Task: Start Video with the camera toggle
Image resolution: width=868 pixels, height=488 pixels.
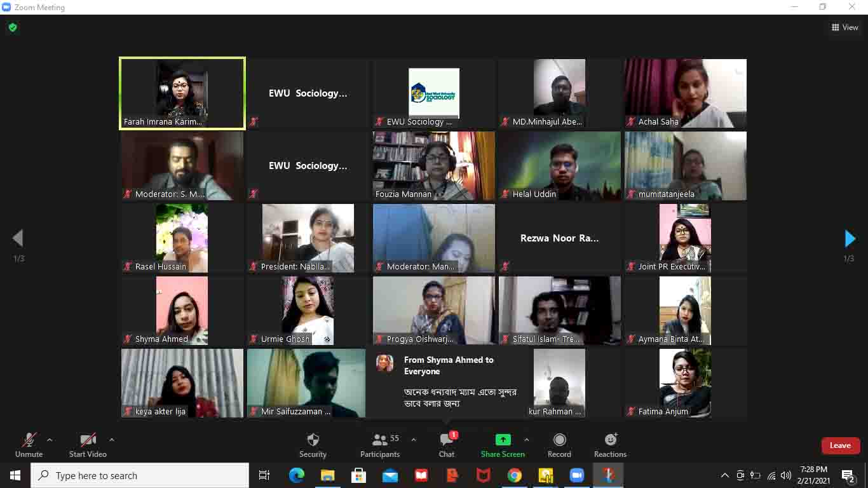Action: point(88,440)
